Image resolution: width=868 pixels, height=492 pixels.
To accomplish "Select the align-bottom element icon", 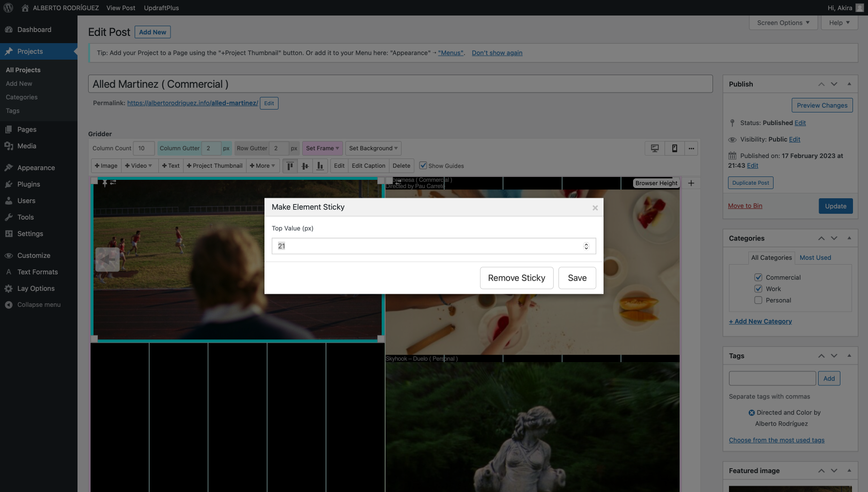I will click(320, 166).
